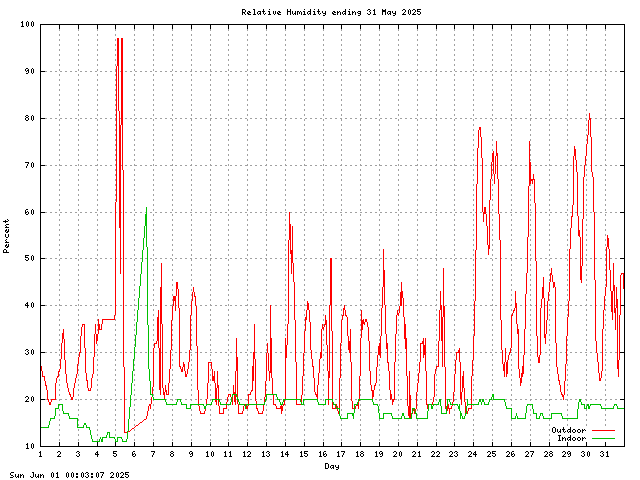This screenshot has width=640, height=480.
Task: Click the y-axis value 50
Action: coord(30,258)
